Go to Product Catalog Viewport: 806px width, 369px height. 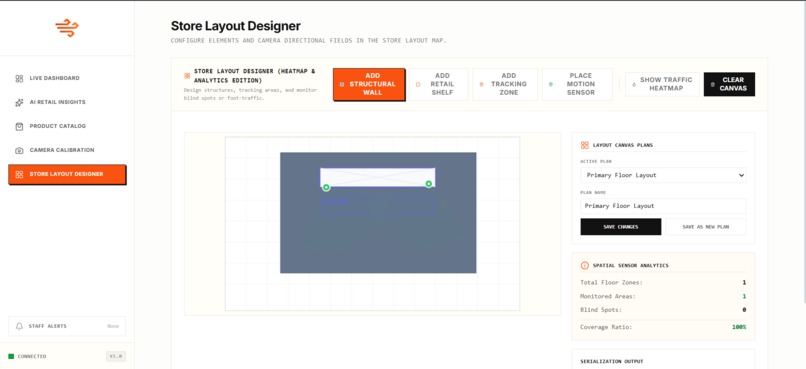[67, 126]
